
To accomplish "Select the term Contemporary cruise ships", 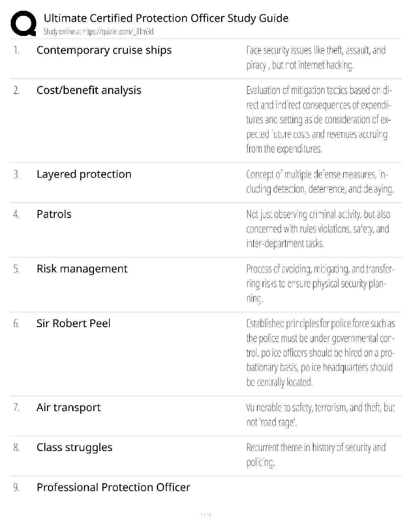I will pos(104,50).
